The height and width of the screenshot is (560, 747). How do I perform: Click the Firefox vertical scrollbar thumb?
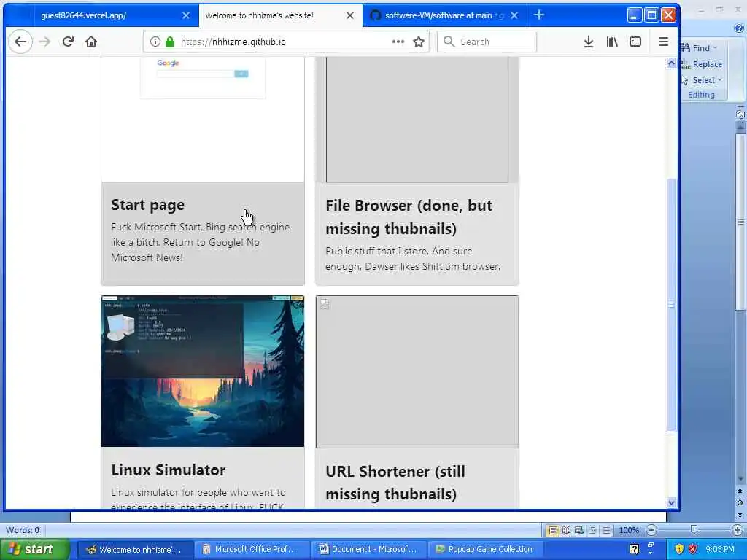(x=671, y=305)
